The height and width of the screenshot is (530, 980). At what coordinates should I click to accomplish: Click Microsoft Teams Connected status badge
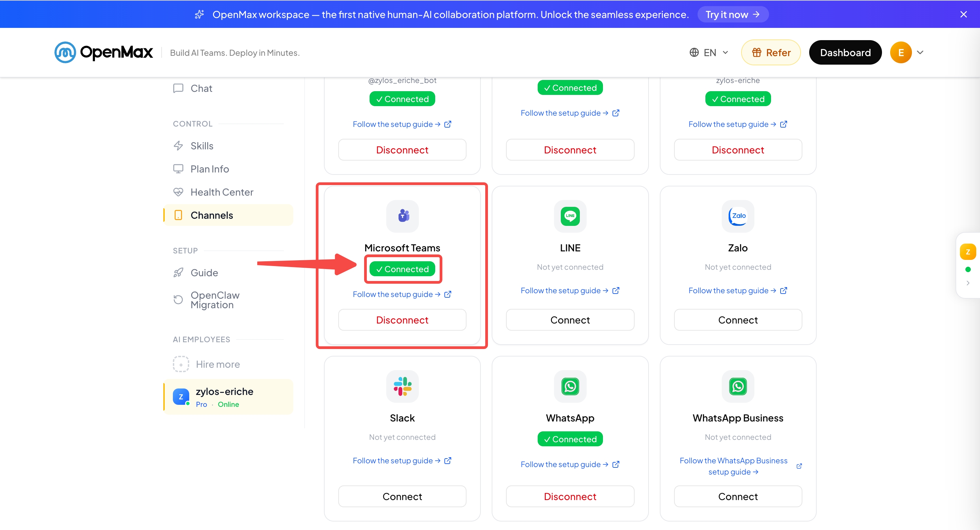click(x=402, y=269)
